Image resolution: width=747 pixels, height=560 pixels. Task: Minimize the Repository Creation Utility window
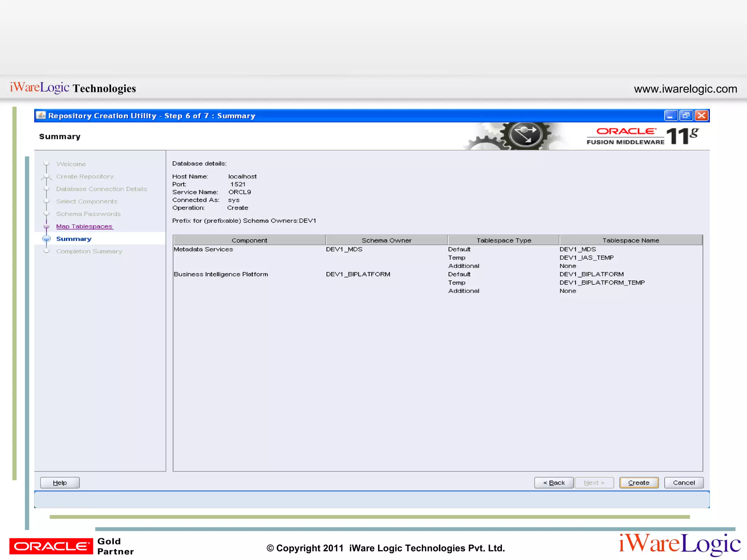click(x=670, y=116)
